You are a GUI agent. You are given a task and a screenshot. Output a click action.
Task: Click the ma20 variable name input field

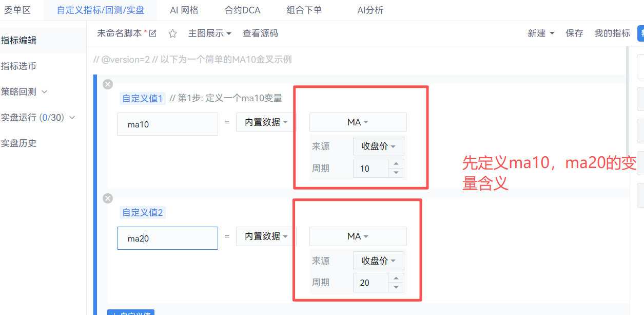[167, 238]
